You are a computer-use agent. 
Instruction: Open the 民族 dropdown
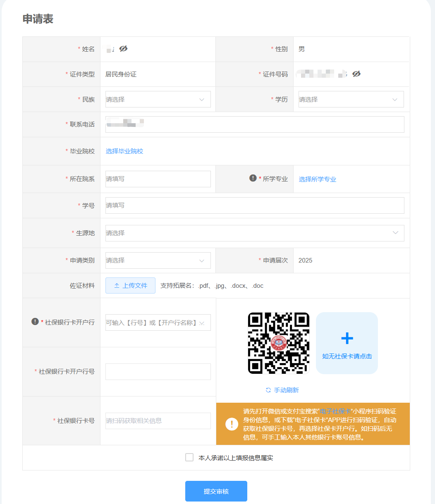coord(158,99)
